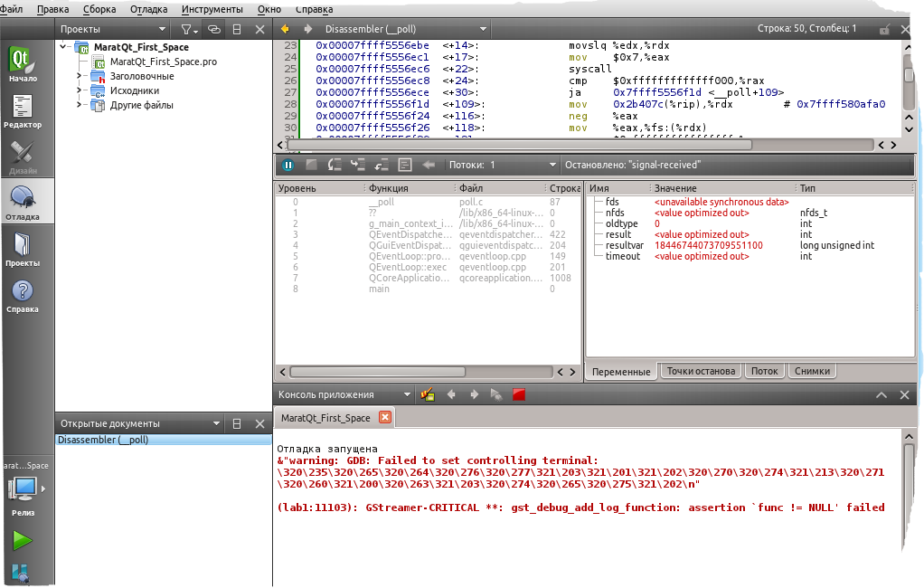
Task: Click the Step Out debugger icon
Action: point(382,166)
